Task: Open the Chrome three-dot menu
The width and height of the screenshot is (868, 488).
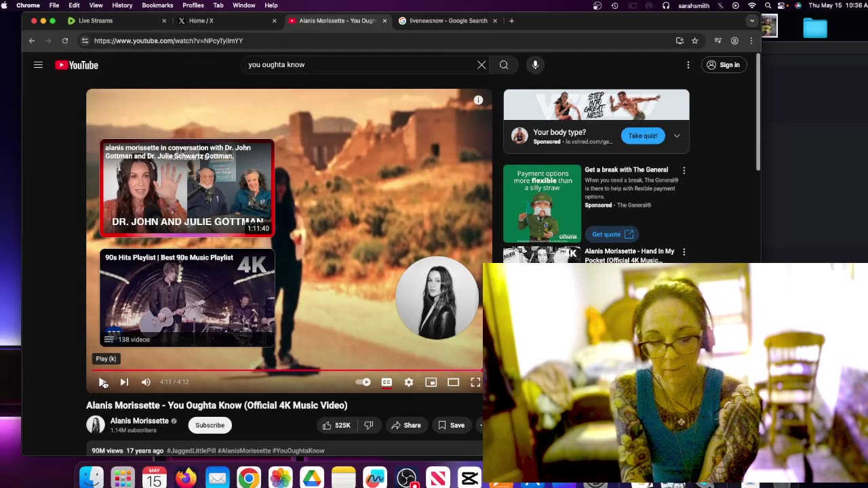Action: [751, 41]
